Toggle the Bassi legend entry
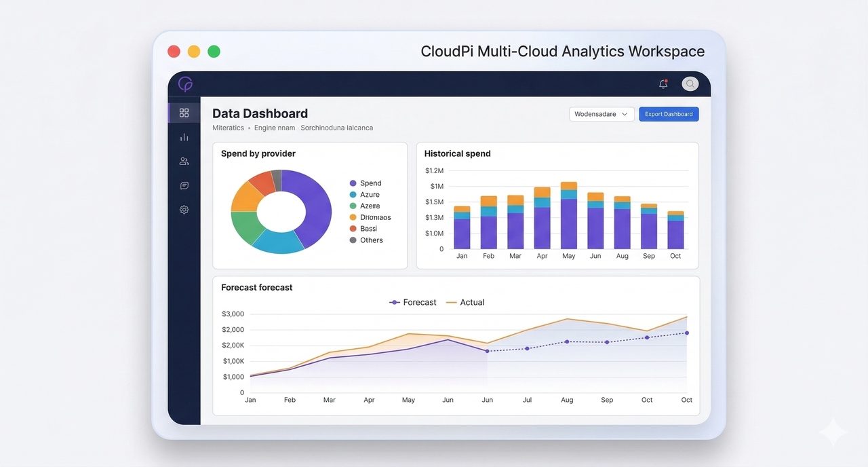 pos(363,229)
